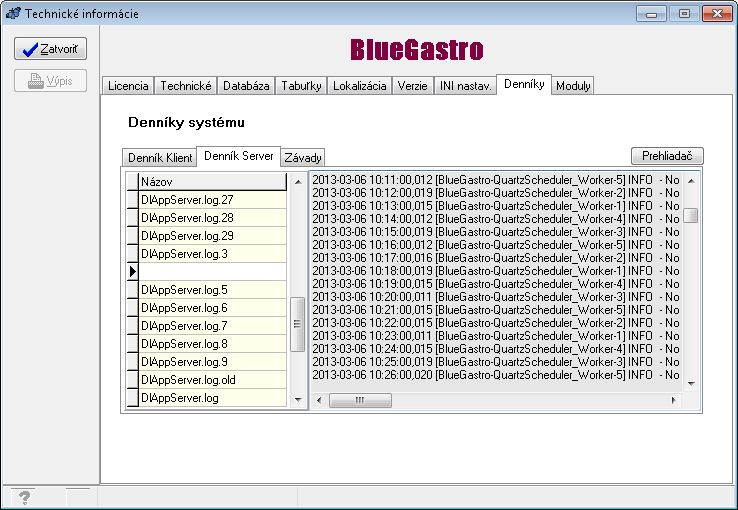Open the Prehliadač viewer button
Image resolution: width=738 pixels, height=510 pixels.
pyautogui.click(x=667, y=156)
